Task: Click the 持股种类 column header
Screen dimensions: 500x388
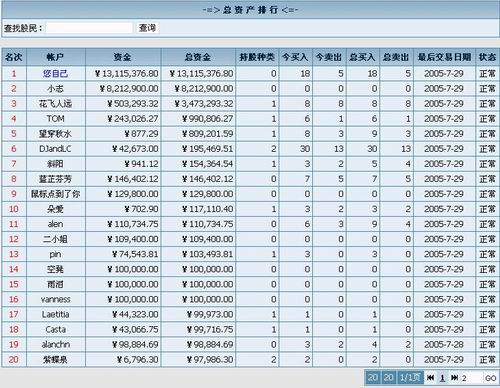Action: 257,57
